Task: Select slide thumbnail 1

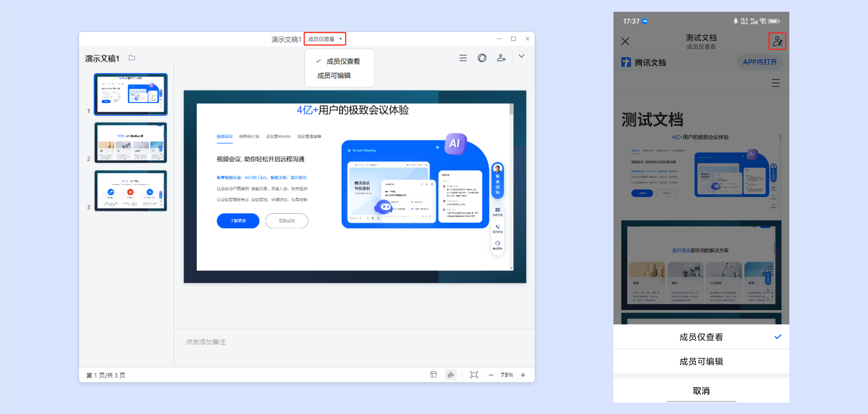Action: click(130, 94)
